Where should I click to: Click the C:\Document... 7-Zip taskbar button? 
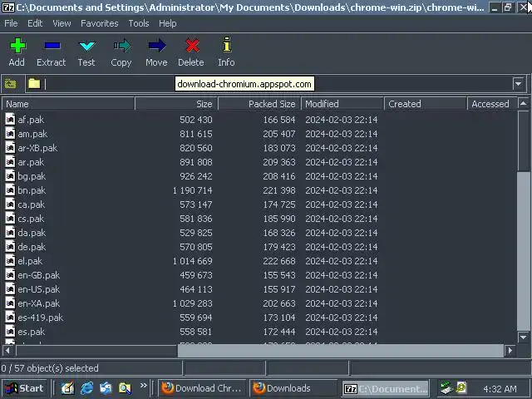click(386, 388)
